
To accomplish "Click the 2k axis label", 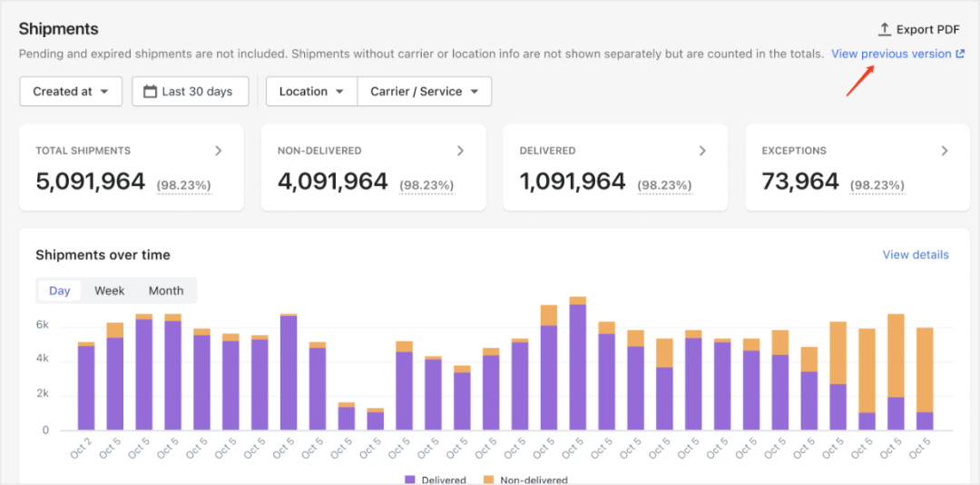I will (x=44, y=393).
